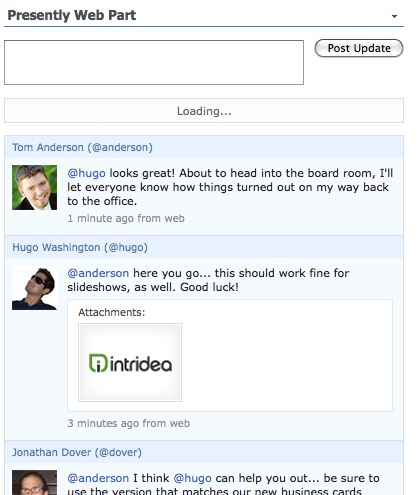Follow the @hugo mention in Jonathan's post
Viewport: 419px width, 495px height.
[x=192, y=478]
